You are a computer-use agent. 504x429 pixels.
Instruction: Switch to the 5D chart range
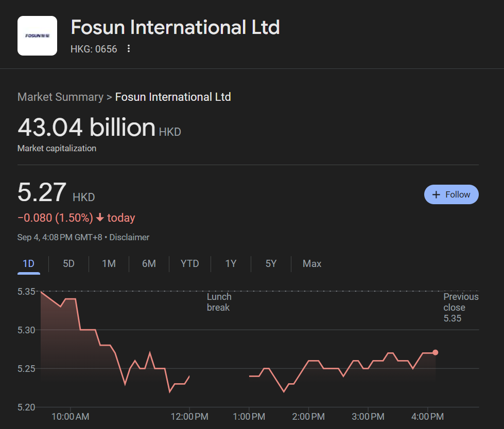pyautogui.click(x=68, y=264)
